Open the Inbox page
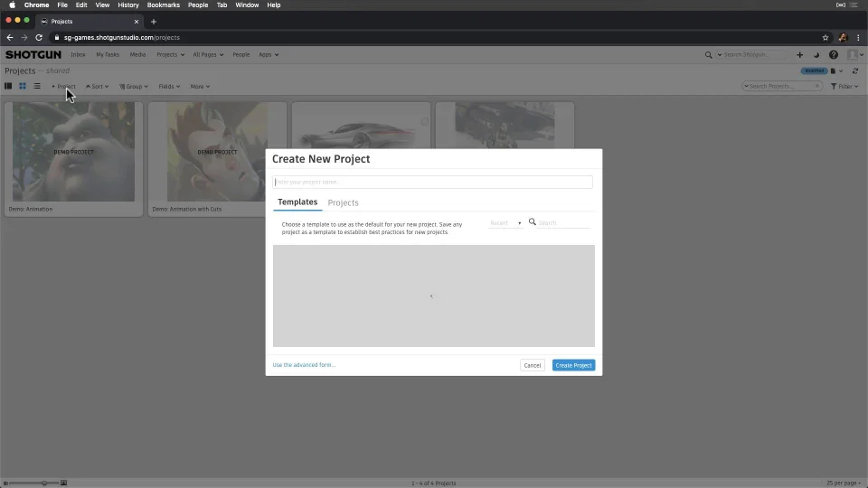Viewport: 868px width, 488px height. tap(78, 55)
